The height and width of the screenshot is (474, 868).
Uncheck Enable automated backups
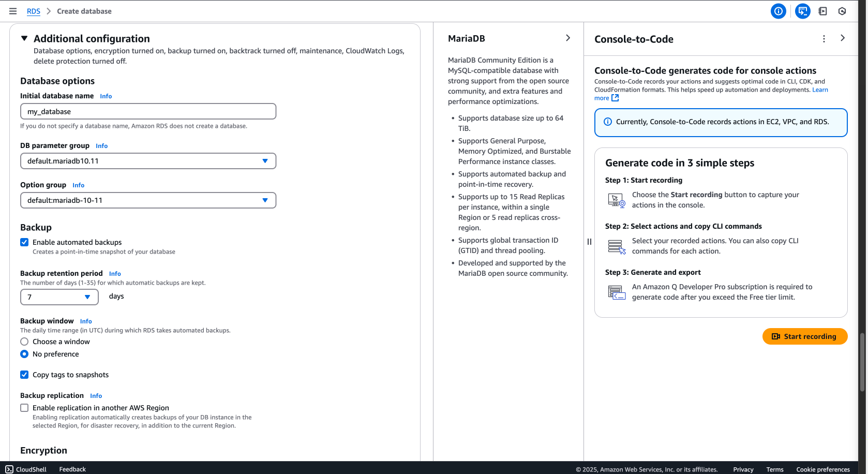tap(24, 242)
